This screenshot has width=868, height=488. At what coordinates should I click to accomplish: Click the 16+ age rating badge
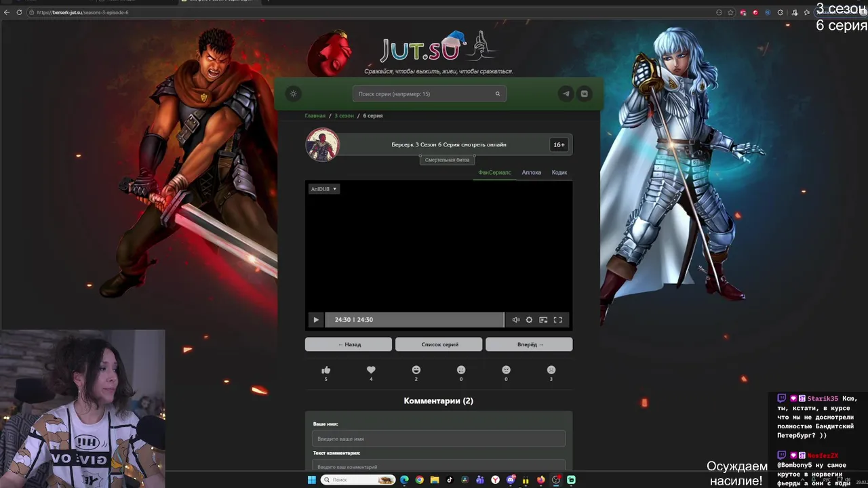click(x=559, y=144)
